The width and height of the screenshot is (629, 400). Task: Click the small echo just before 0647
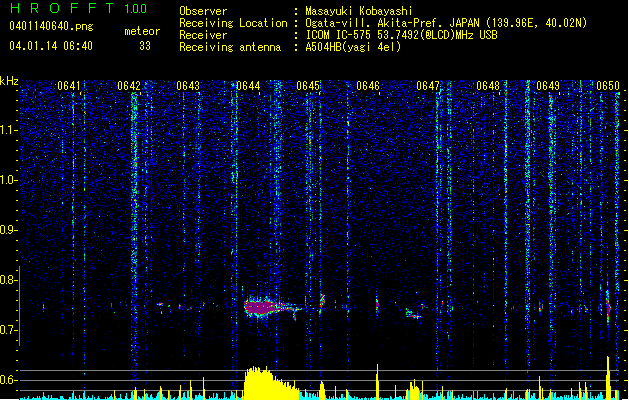pos(413,314)
